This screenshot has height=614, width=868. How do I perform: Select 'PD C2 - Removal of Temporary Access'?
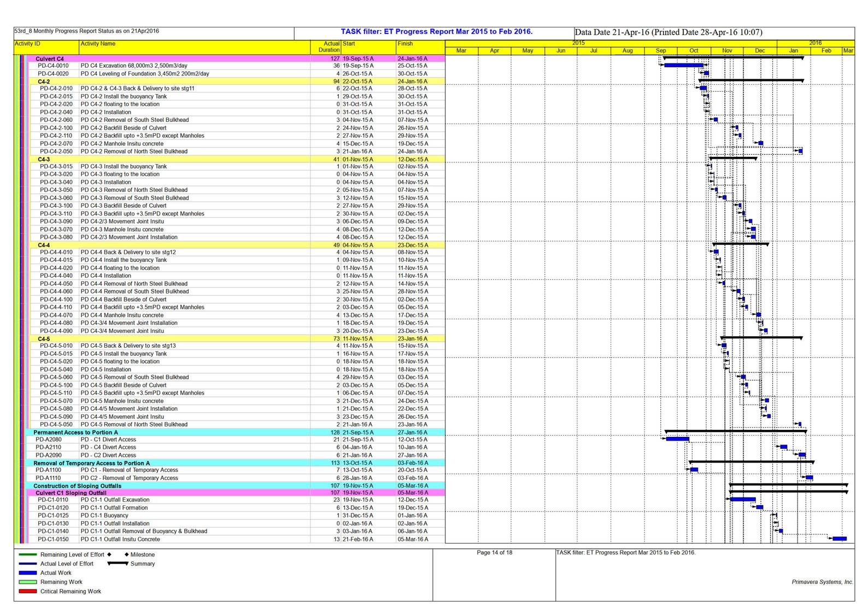(x=129, y=478)
